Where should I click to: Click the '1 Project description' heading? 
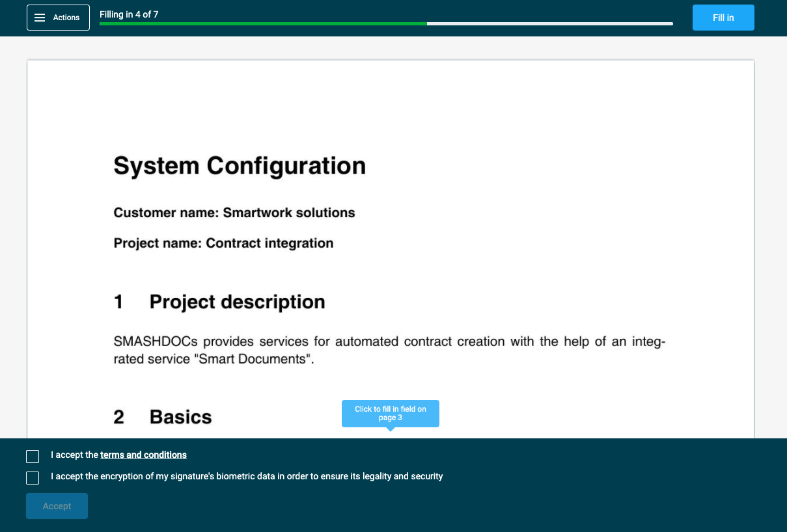tap(219, 302)
